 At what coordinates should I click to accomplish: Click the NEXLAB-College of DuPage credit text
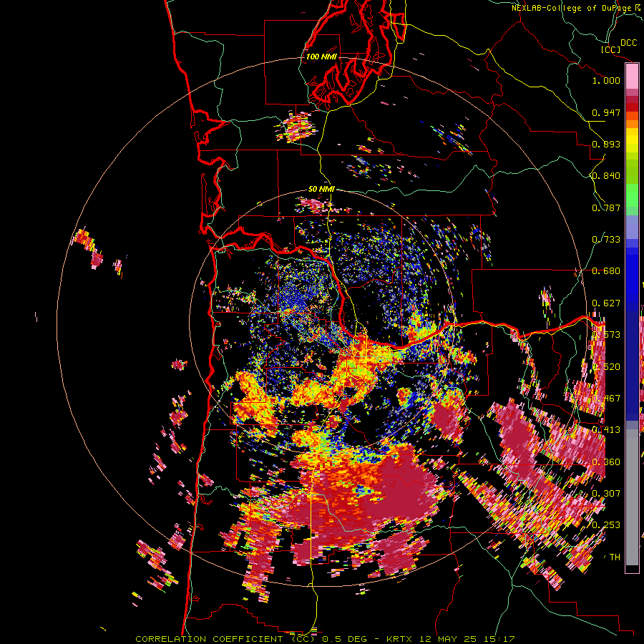tap(574, 8)
